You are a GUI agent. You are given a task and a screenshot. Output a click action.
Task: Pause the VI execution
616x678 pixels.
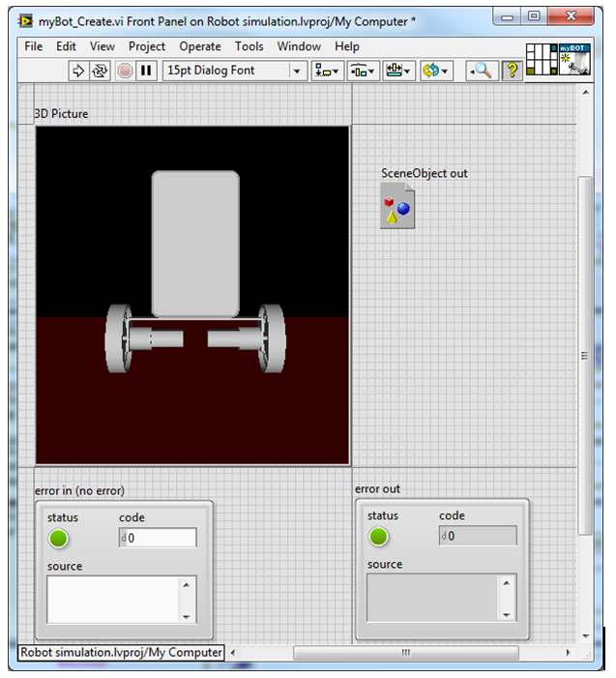click(146, 71)
